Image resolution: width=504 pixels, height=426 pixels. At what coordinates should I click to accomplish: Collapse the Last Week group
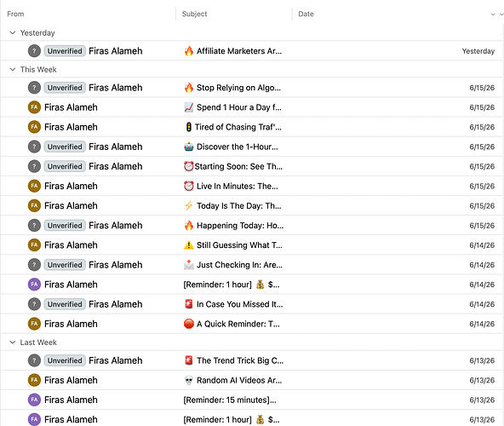coord(13,343)
